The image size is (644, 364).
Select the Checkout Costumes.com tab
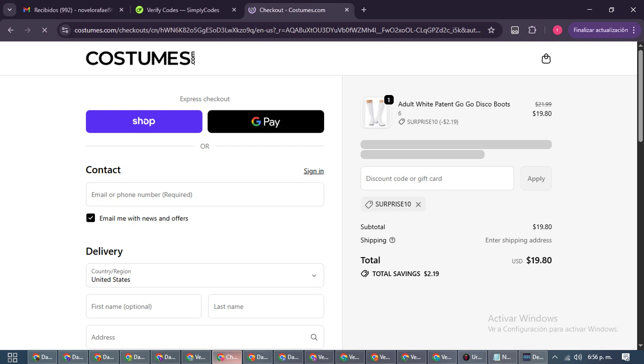pos(299,10)
